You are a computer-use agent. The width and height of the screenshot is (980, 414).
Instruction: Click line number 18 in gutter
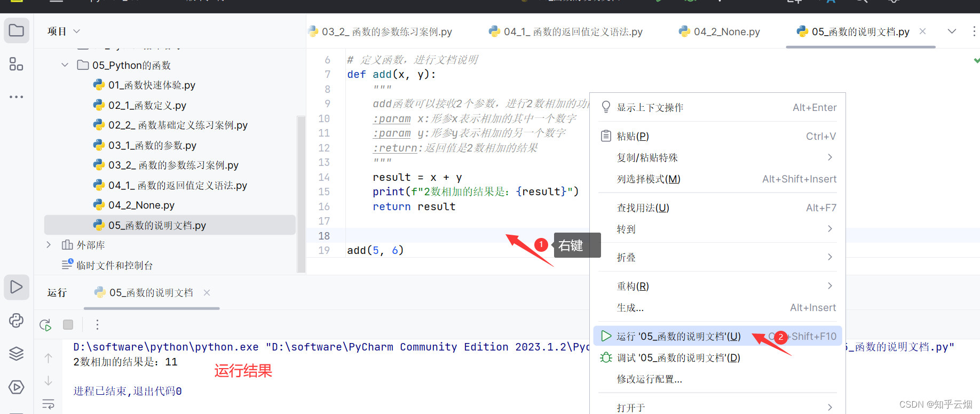click(324, 236)
